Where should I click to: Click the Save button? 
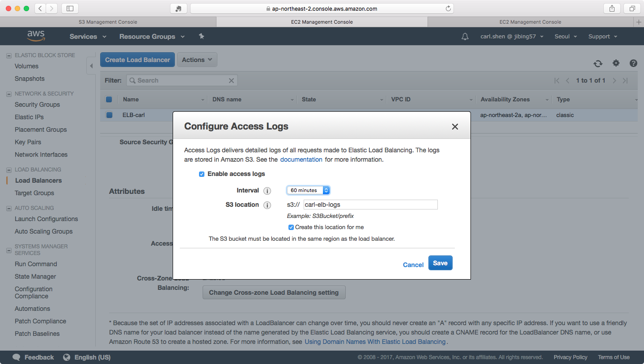[x=441, y=263]
